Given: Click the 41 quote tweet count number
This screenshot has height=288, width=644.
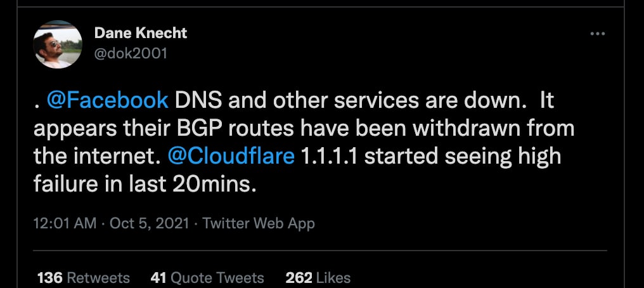Looking at the screenshot, I should (x=158, y=278).
